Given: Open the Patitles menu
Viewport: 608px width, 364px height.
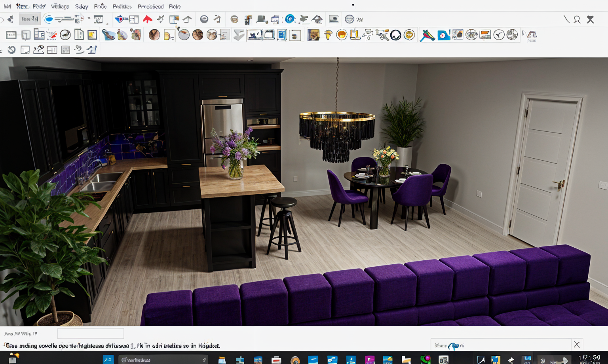Looking at the screenshot, I should point(122,6).
